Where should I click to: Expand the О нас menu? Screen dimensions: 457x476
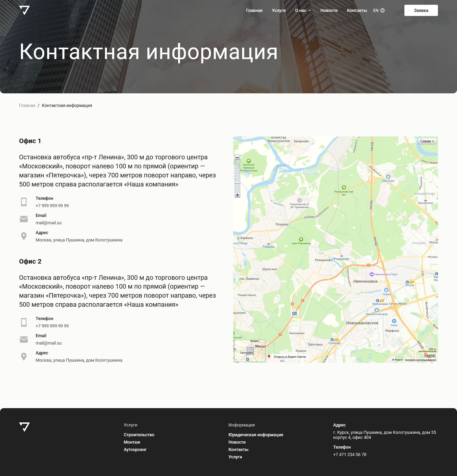[x=303, y=10]
